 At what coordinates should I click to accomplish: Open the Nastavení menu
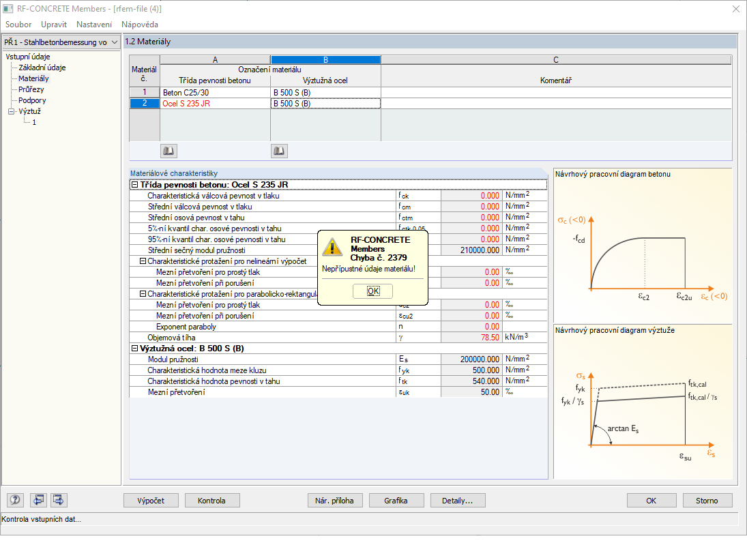(x=94, y=25)
